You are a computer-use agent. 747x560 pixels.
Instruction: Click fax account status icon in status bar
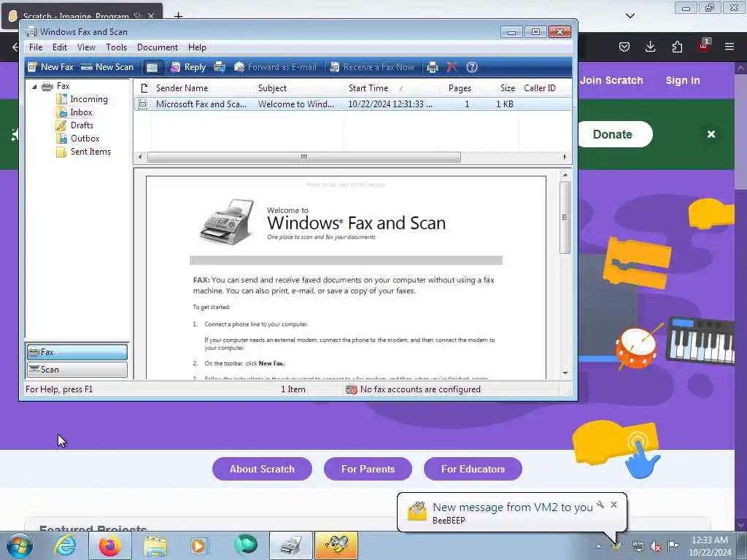pyautogui.click(x=352, y=389)
